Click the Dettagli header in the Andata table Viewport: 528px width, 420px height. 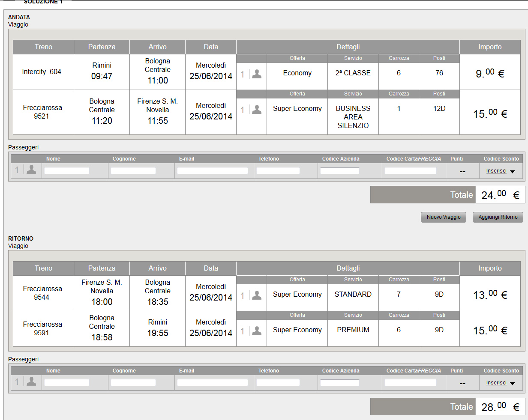[348, 47]
